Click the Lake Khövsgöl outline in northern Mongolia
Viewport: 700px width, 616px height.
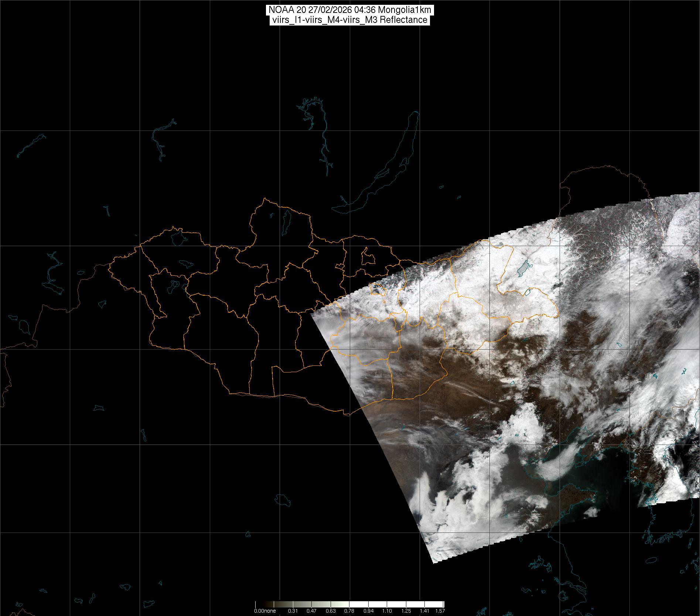(x=286, y=221)
